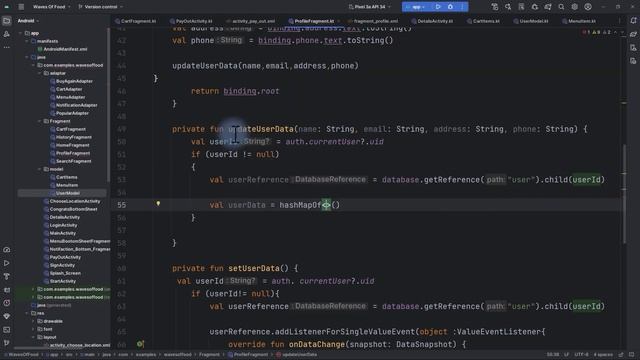640x360 pixels.
Task: Open the Resource Manager sidebar icon
Action: click(7, 34)
